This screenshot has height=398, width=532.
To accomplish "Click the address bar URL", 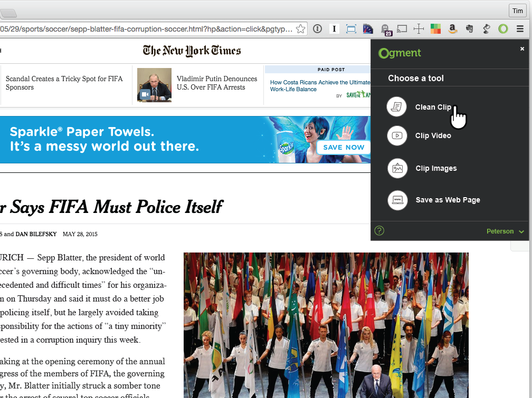I will [147, 29].
